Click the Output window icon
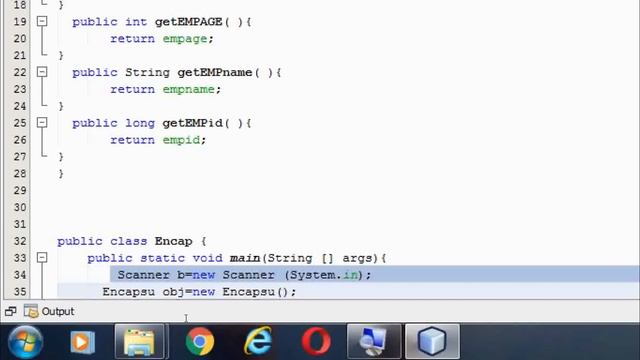Viewport: 640px width, 360px height. (x=31, y=311)
